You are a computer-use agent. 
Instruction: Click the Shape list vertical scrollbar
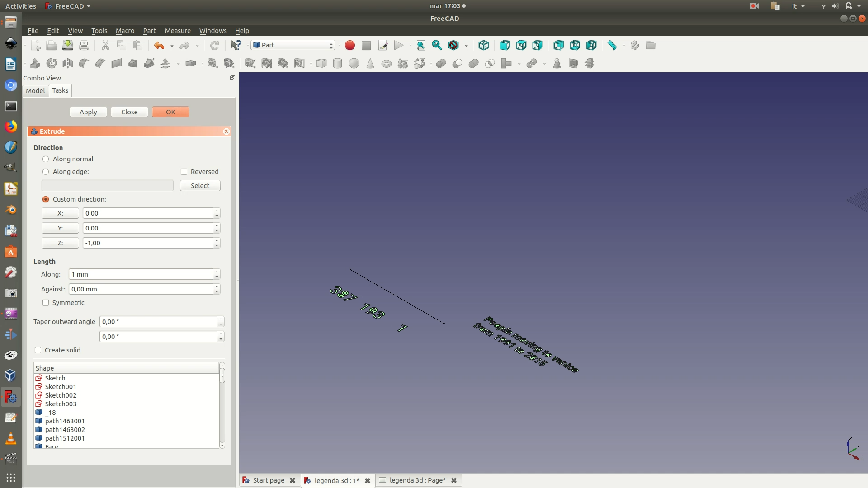pyautogui.click(x=222, y=405)
